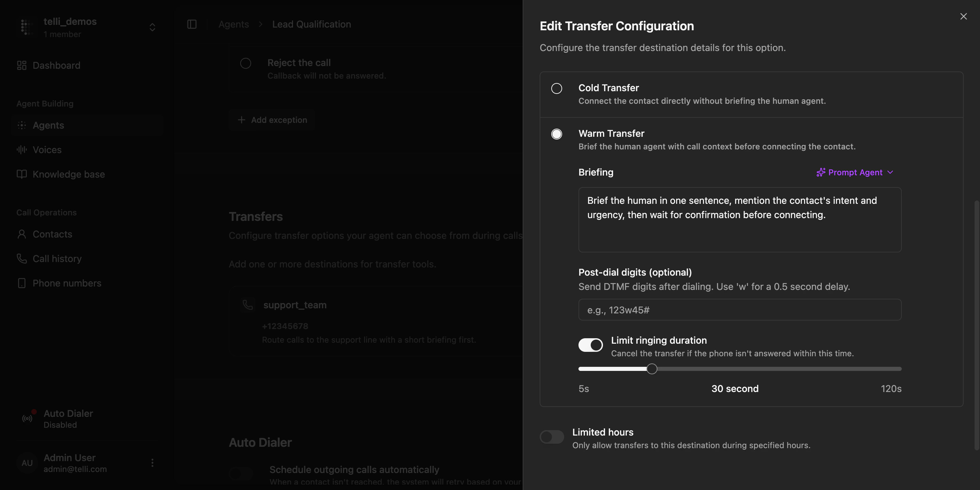The height and width of the screenshot is (490, 980).
Task: Open the Contacts section
Action: (52, 234)
